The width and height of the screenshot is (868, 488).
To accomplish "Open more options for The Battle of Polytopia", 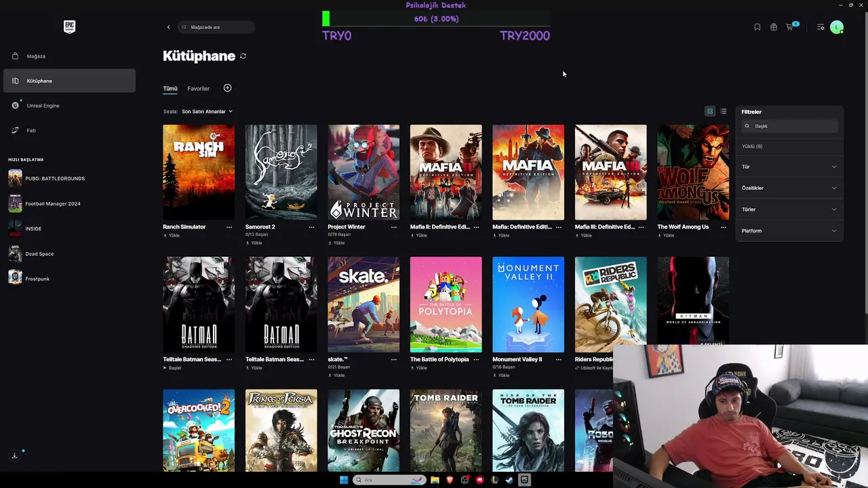I will (x=476, y=359).
